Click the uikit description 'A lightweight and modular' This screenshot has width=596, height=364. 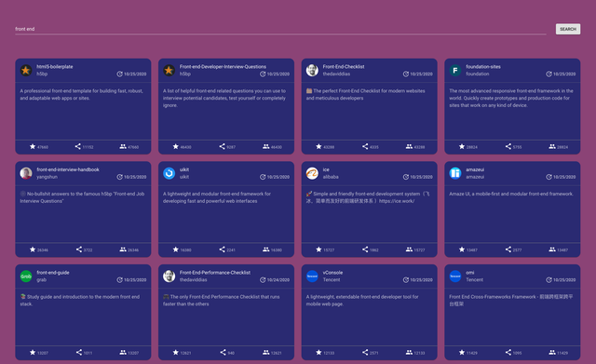217,197
